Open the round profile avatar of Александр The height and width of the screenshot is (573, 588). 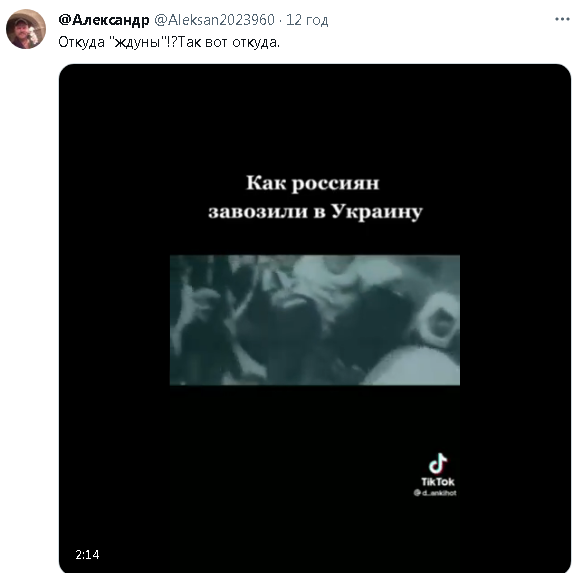click(x=26, y=29)
